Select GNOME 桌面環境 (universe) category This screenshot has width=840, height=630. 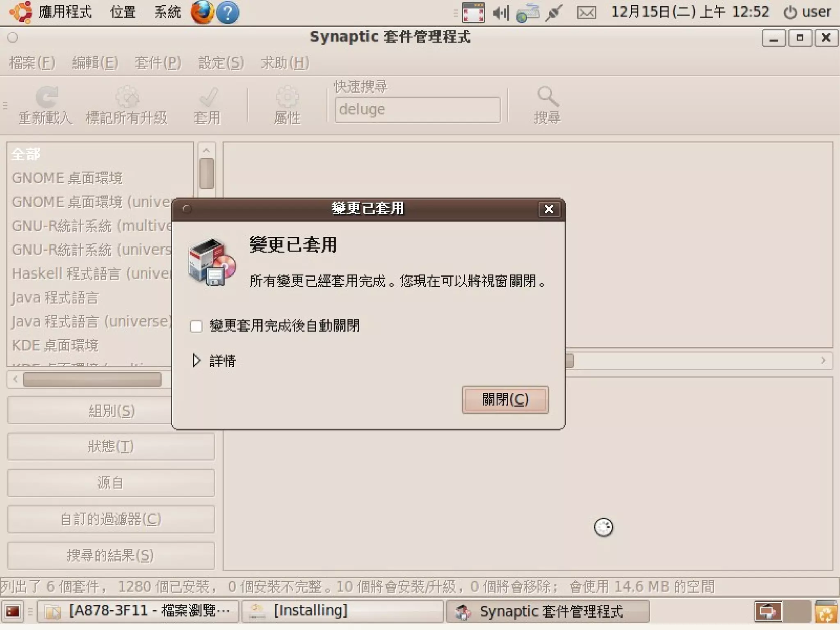92,202
